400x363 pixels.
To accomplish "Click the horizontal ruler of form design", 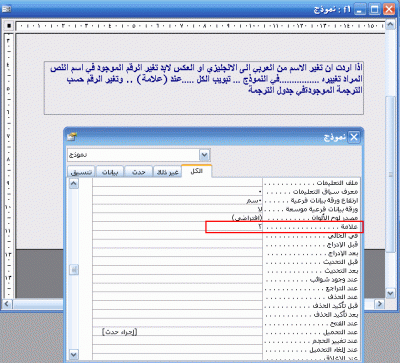I will [200, 26].
